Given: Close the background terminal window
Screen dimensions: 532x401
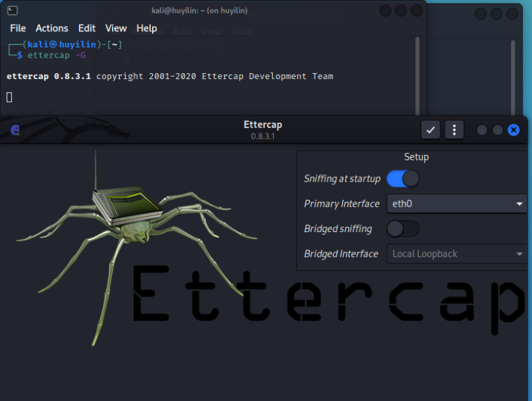Looking at the screenshot, I should point(512,14).
